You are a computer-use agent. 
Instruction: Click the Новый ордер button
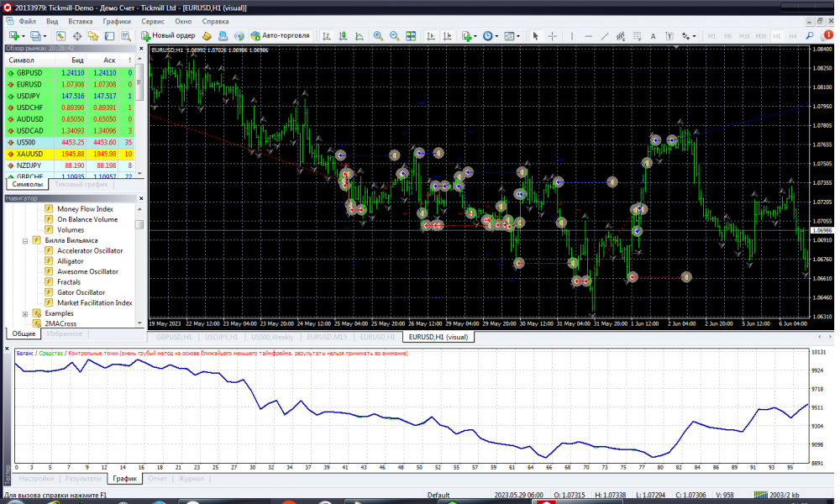click(x=168, y=36)
